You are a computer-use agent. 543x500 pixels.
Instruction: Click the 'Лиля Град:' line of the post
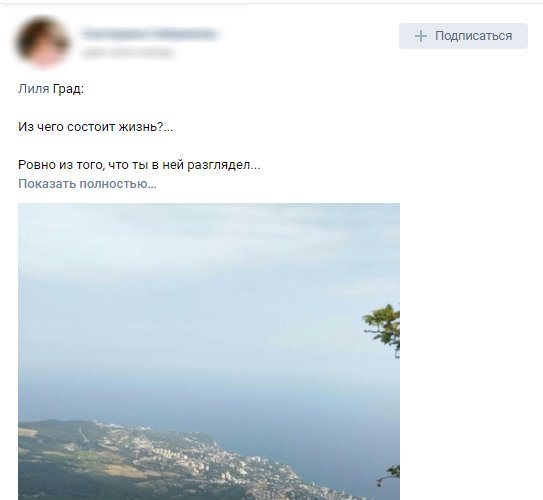[x=51, y=89]
